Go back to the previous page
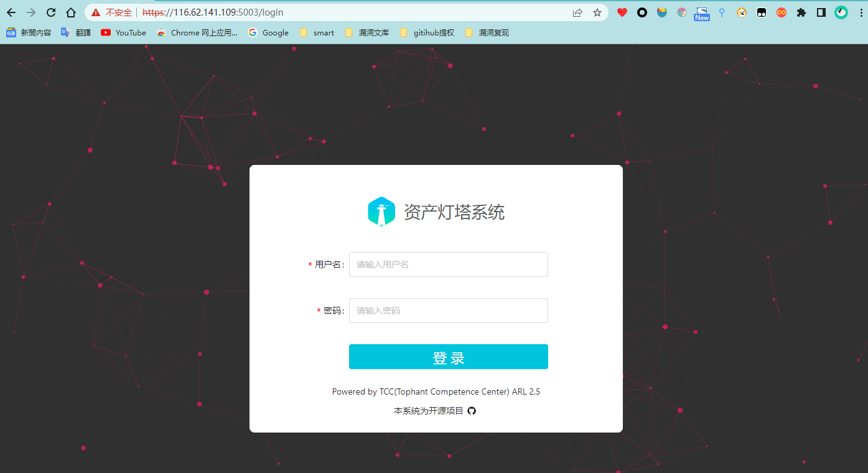This screenshot has width=868, height=473. pyautogui.click(x=11, y=12)
